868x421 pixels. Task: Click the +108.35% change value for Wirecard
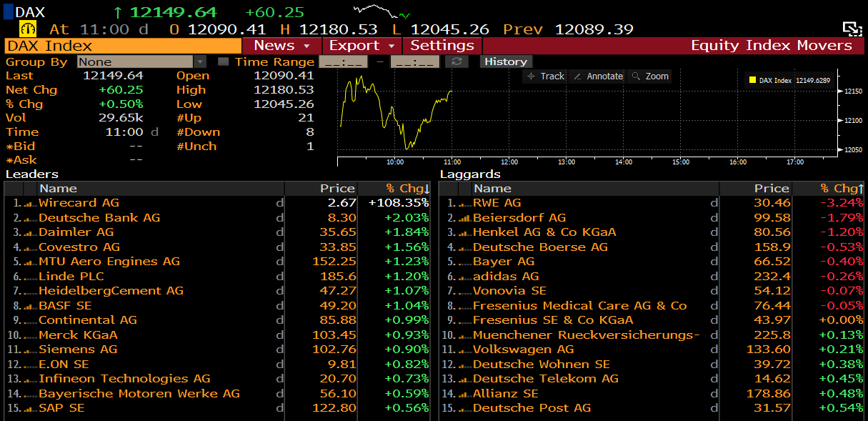399,203
